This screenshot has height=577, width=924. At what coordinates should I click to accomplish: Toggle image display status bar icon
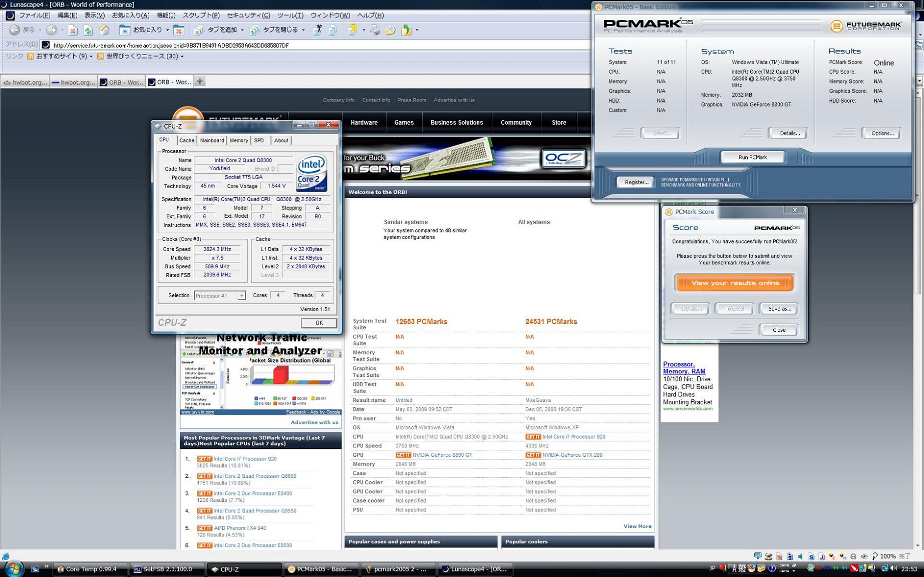pyautogui.click(x=779, y=556)
